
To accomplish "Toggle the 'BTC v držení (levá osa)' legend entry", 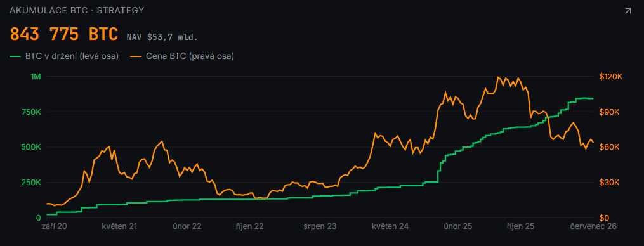I will pyautogui.click(x=65, y=56).
